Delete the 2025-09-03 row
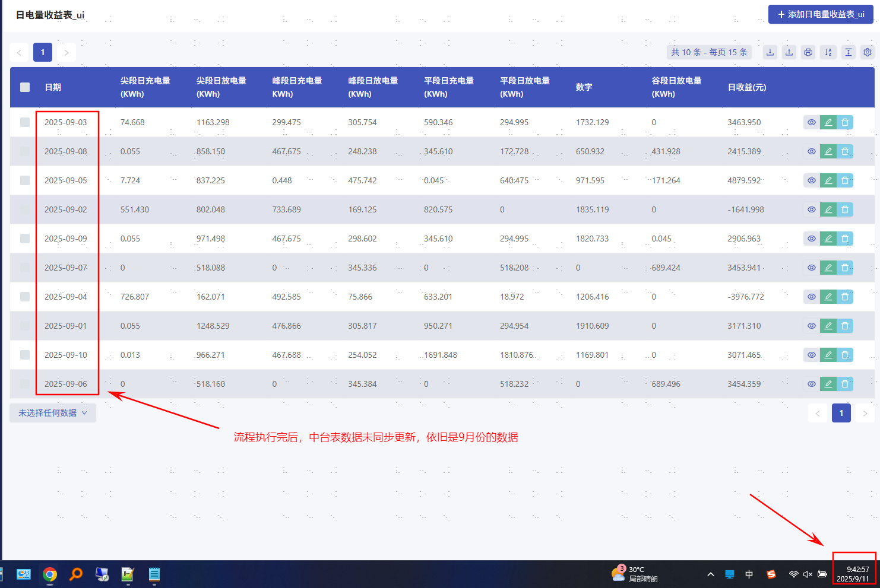 click(845, 122)
